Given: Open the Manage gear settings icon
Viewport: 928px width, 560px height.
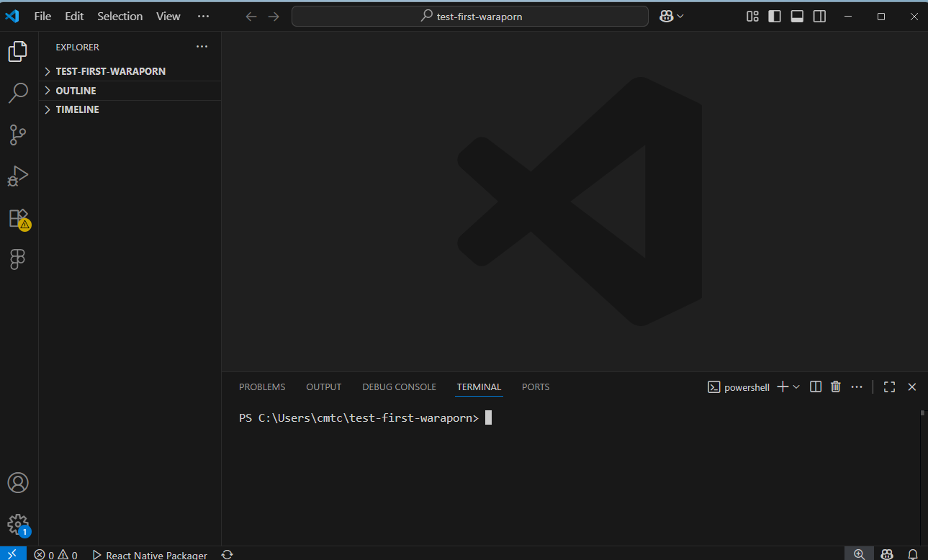Looking at the screenshot, I should tap(18, 524).
